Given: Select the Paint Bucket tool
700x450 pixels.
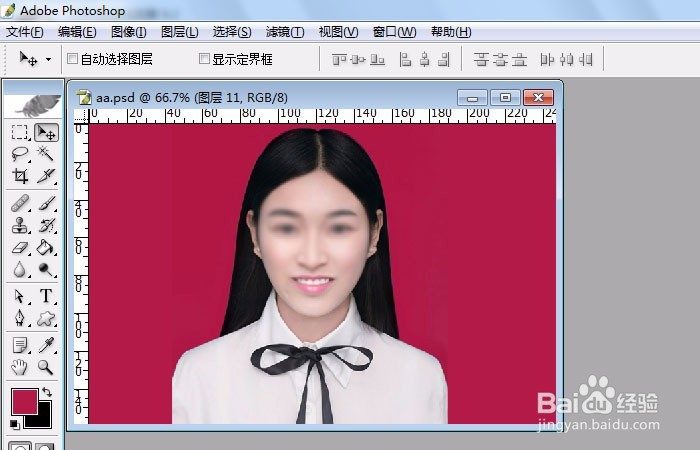Looking at the screenshot, I should tap(46, 247).
